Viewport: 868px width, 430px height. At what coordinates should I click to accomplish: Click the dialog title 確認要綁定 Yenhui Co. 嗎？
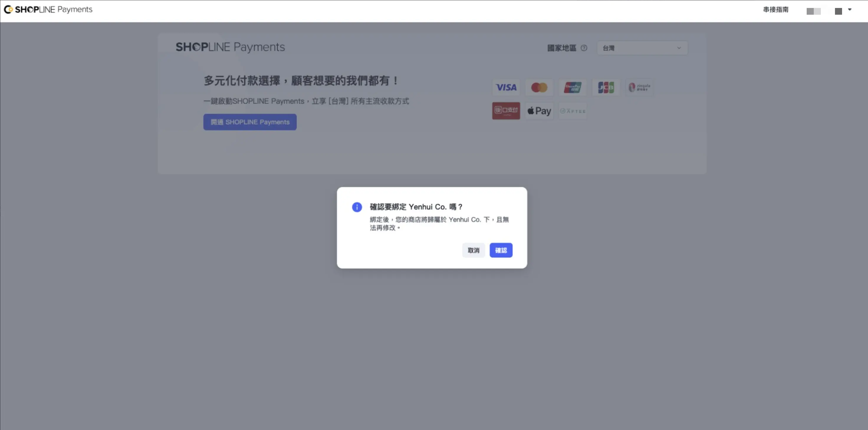[416, 207]
